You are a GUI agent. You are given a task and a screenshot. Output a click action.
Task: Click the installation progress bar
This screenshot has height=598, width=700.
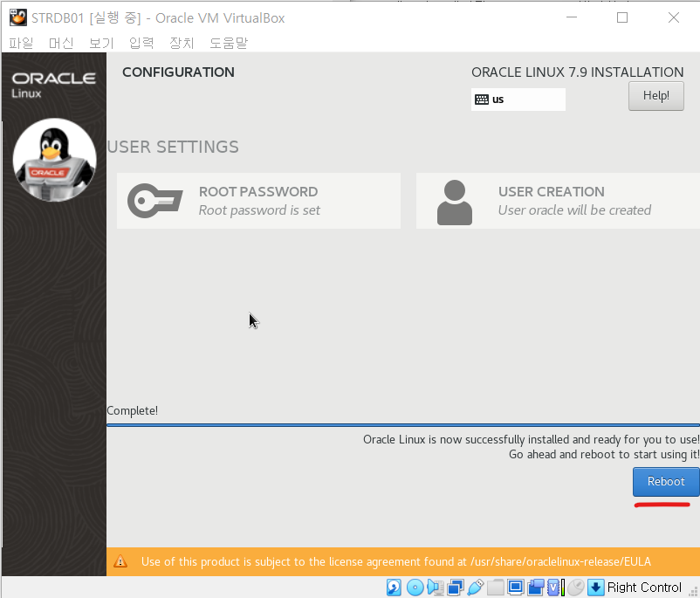(403, 425)
